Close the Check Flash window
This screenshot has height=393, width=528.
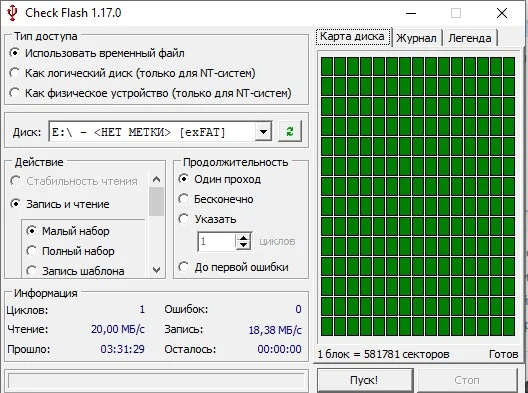pos(502,13)
